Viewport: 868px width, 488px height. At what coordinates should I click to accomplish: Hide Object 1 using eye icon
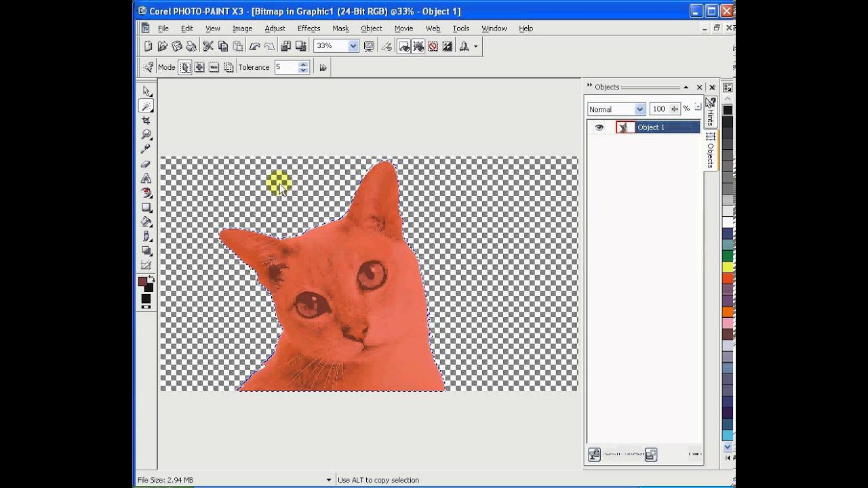(599, 127)
